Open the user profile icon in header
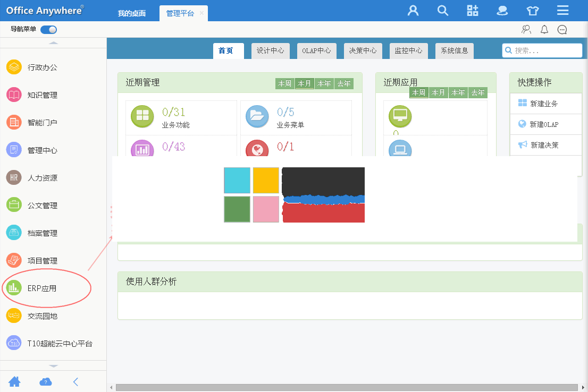Screen dimensions: 588x392 point(413,11)
